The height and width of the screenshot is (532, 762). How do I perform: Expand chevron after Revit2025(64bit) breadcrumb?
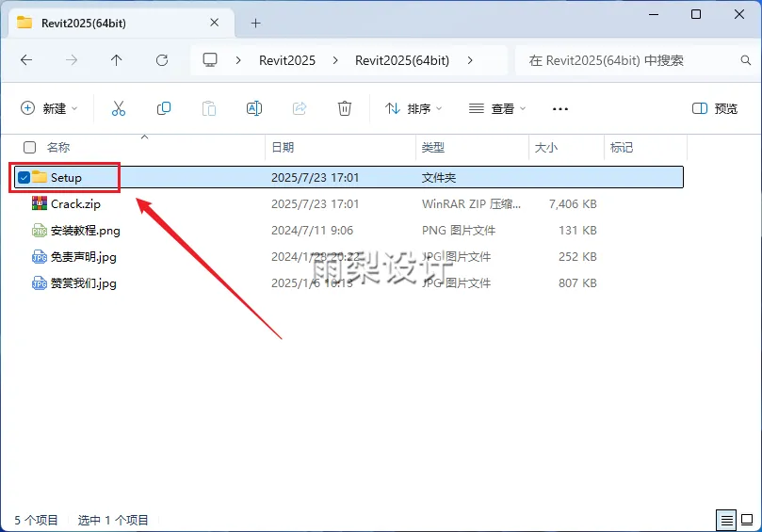tap(470, 60)
